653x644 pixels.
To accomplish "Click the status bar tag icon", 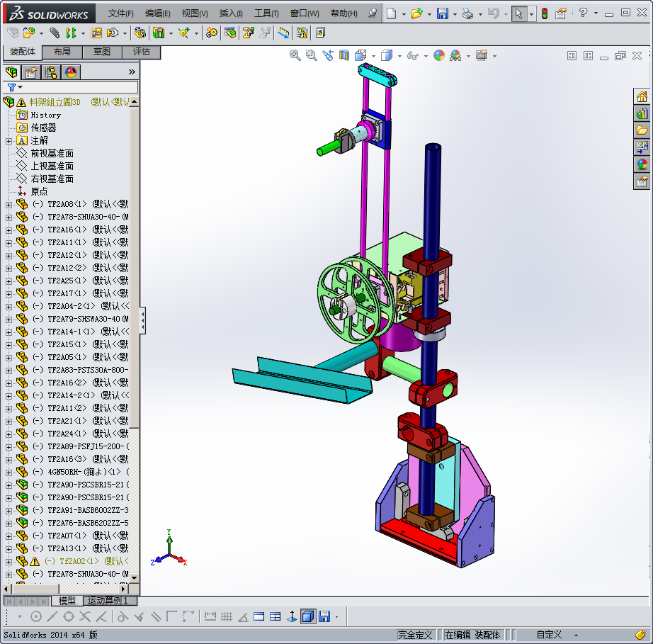I will tap(640, 635).
